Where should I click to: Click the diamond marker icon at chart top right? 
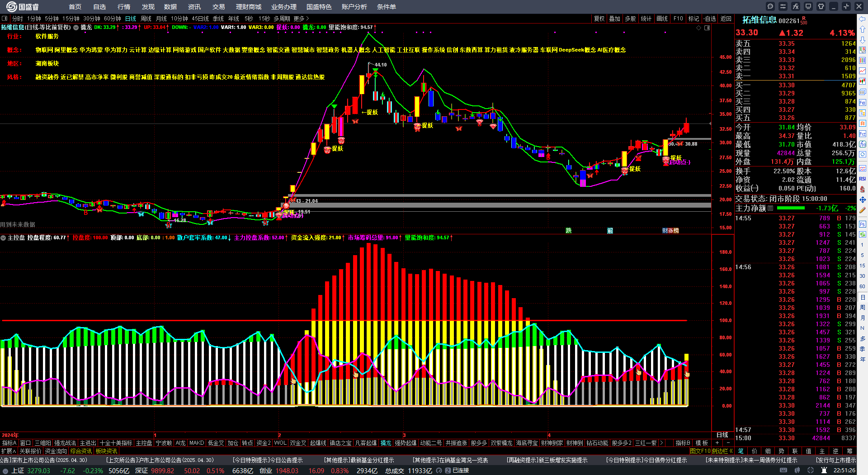pyautogui.click(x=699, y=28)
